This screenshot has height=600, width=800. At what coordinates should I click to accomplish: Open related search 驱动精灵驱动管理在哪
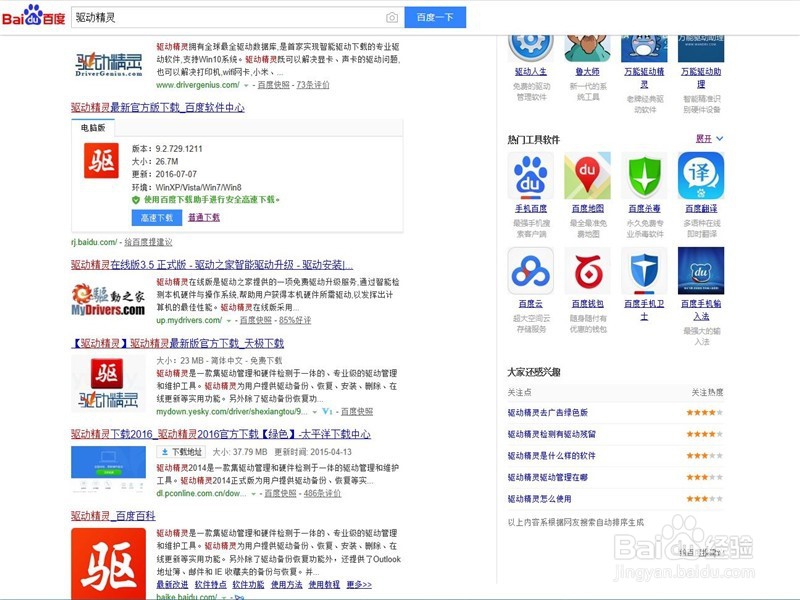tap(547, 478)
